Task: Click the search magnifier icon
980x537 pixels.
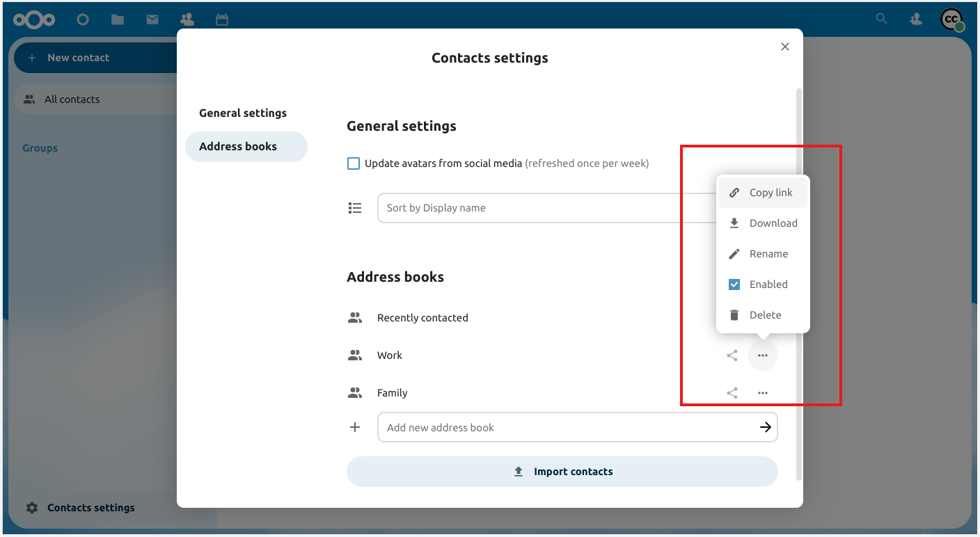Action: tap(881, 19)
